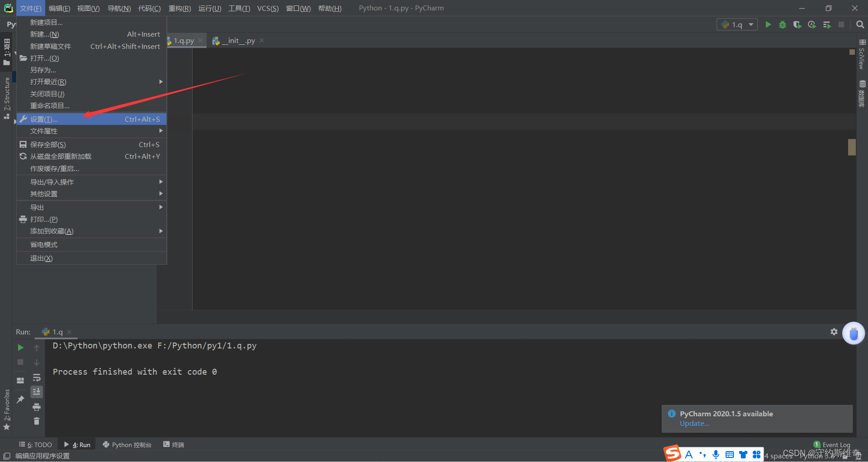This screenshot has height=462, width=868.
Task: Select 设置(T)... menu entry
Action: click(92, 119)
